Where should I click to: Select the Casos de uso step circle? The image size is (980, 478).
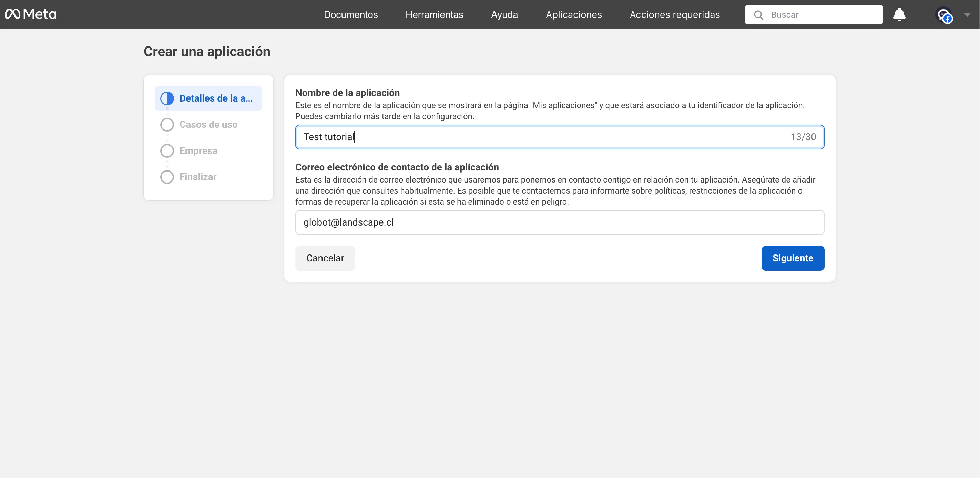point(167,124)
